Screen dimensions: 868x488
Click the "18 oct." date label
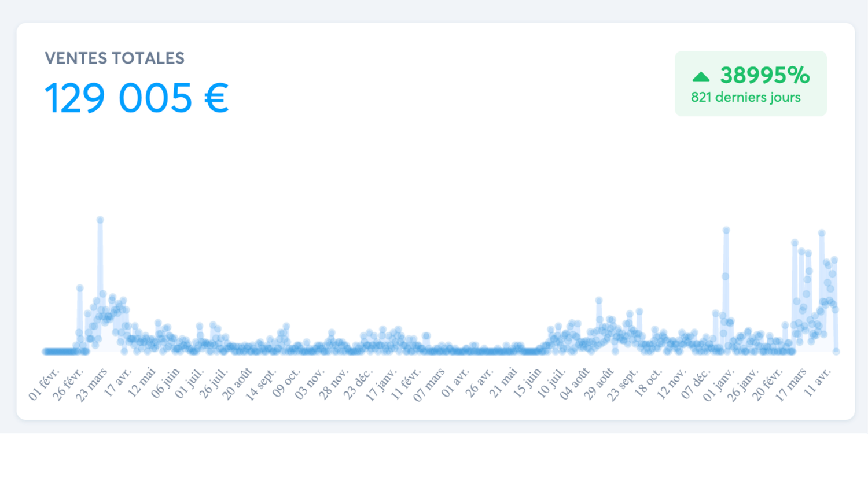[x=648, y=384]
